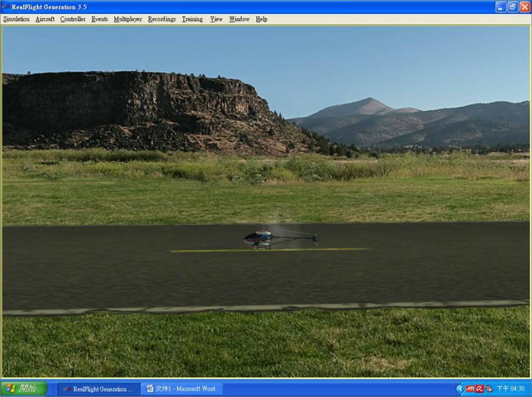Click the helicopter on the runway

280,239
